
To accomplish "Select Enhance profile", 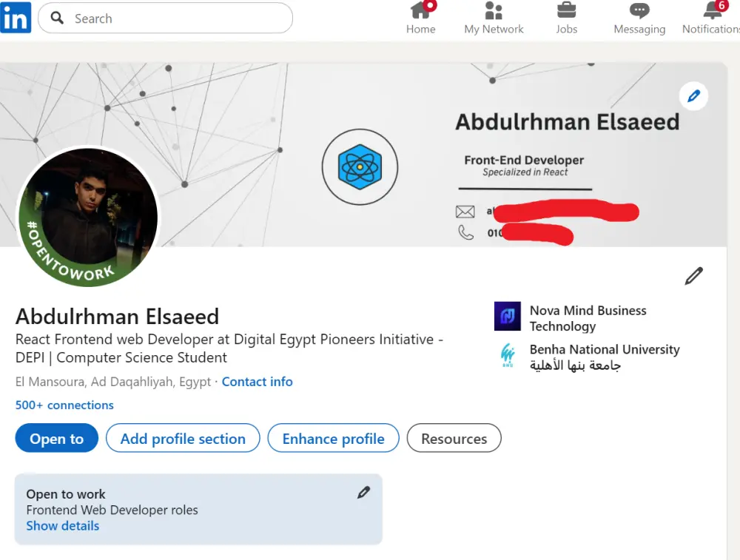I will coord(333,438).
